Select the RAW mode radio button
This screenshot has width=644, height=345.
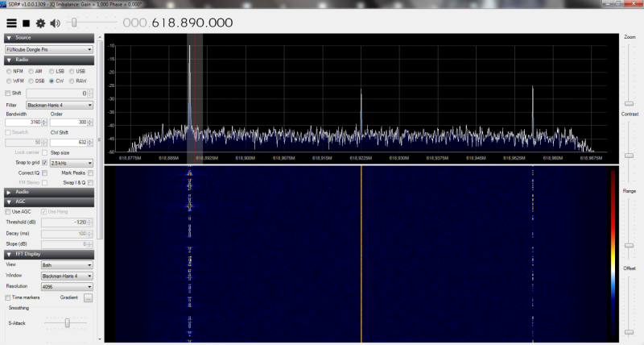pos(72,81)
